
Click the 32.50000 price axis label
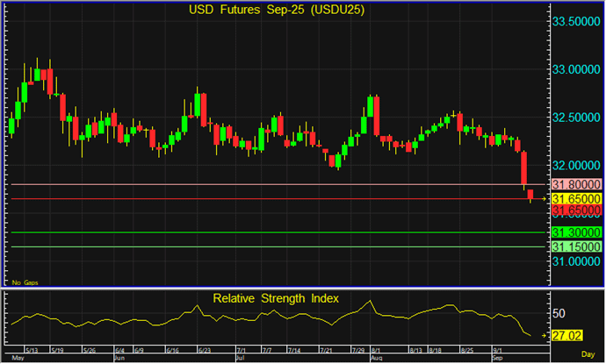click(x=575, y=117)
